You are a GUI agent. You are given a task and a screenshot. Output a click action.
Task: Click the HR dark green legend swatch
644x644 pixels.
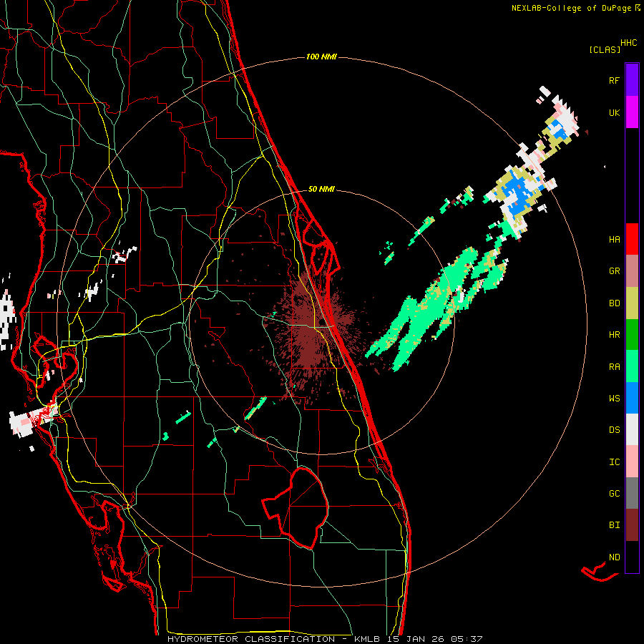tap(632, 335)
